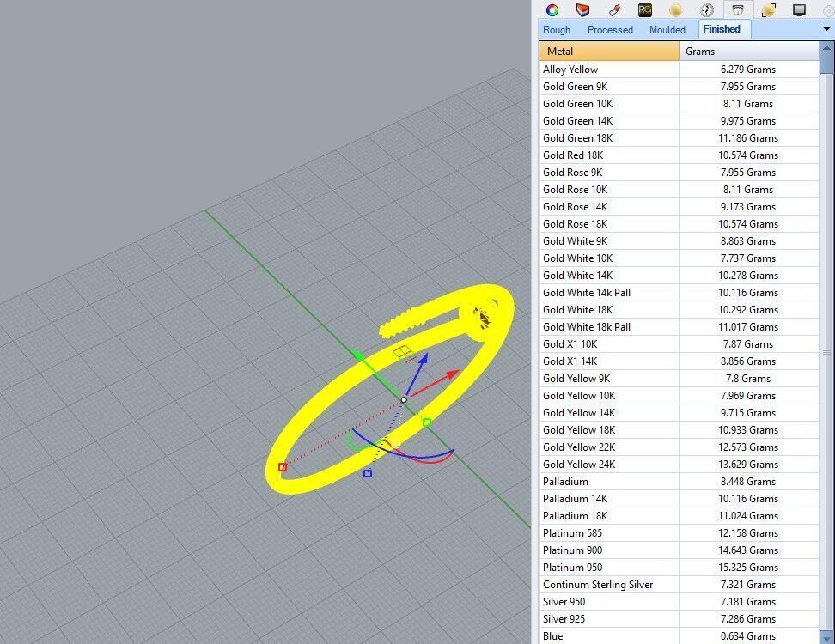Select the metal weight scale panel icon
The width and height of the screenshot is (835, 644).
[738, 9]
